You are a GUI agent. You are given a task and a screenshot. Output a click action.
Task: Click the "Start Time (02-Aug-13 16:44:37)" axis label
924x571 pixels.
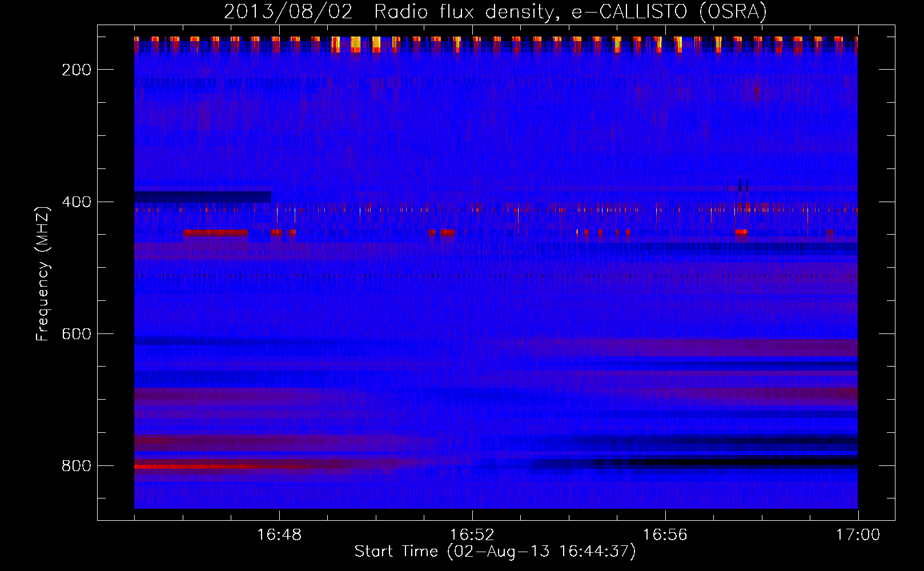pos(495,552)
